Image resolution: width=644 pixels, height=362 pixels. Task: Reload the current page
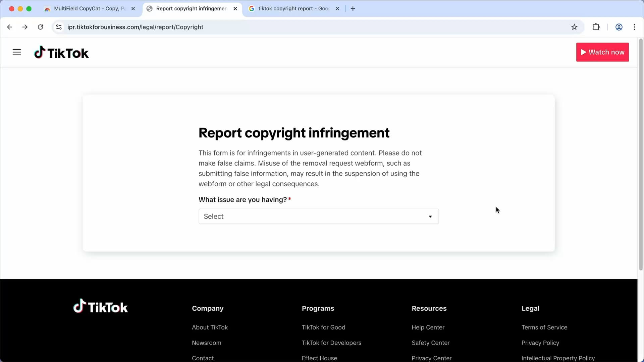[40, 27]
